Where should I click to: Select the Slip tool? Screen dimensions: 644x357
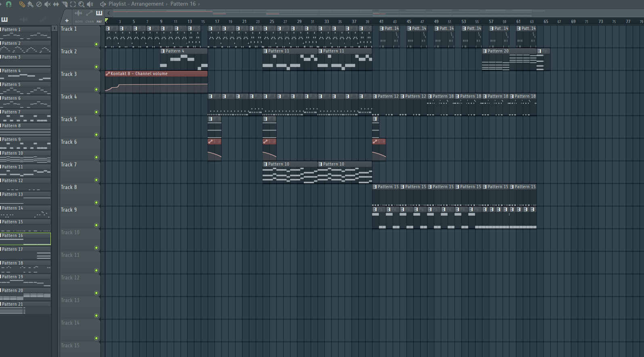click(x=56, y=4)
